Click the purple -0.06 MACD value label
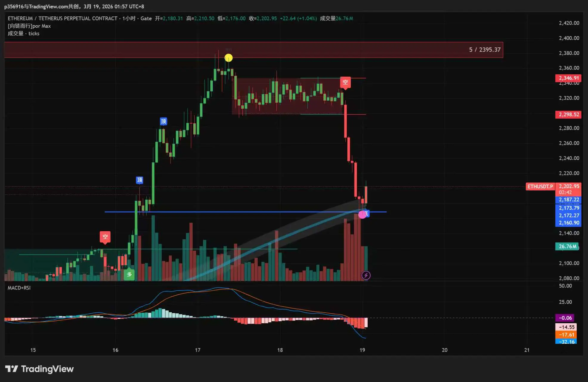This screenshot has width=588, height=382. [x=565, y=318]
